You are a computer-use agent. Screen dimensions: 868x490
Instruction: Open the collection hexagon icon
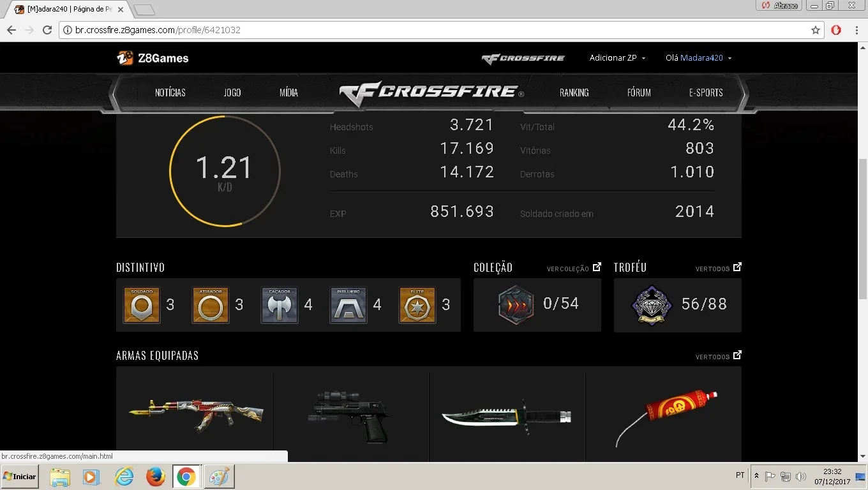click(516, 305)
